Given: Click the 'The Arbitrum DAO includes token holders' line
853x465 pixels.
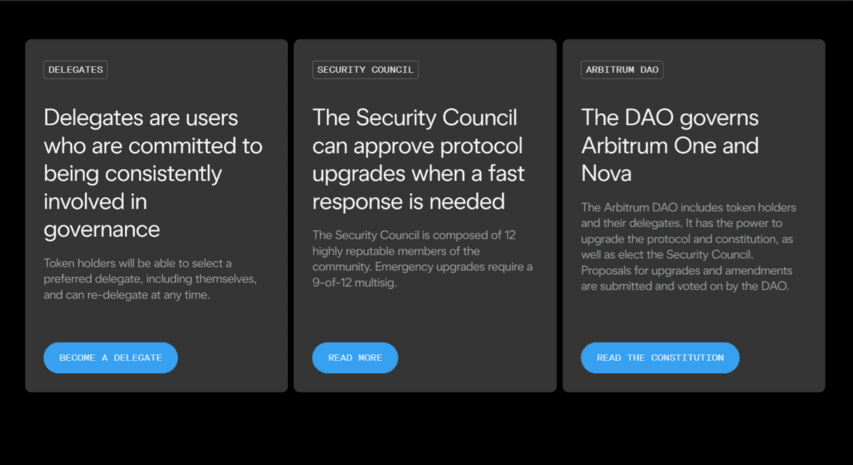Looking at the screenshot, I should tap(688, 208).
